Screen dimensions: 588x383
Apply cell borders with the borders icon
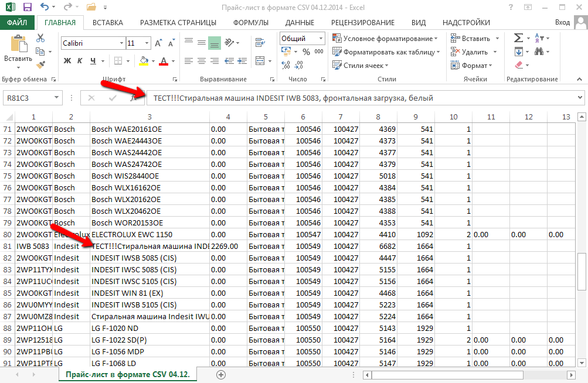(x=118, y=61)
